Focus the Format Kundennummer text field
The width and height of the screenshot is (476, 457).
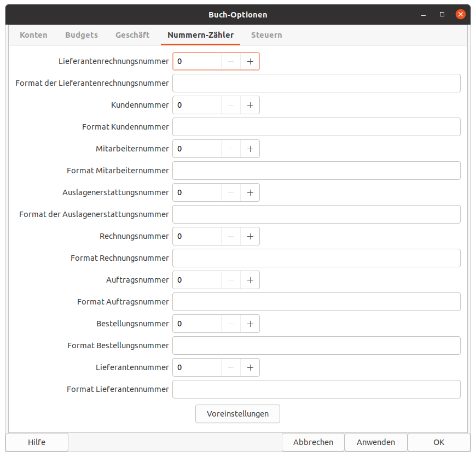316,127
